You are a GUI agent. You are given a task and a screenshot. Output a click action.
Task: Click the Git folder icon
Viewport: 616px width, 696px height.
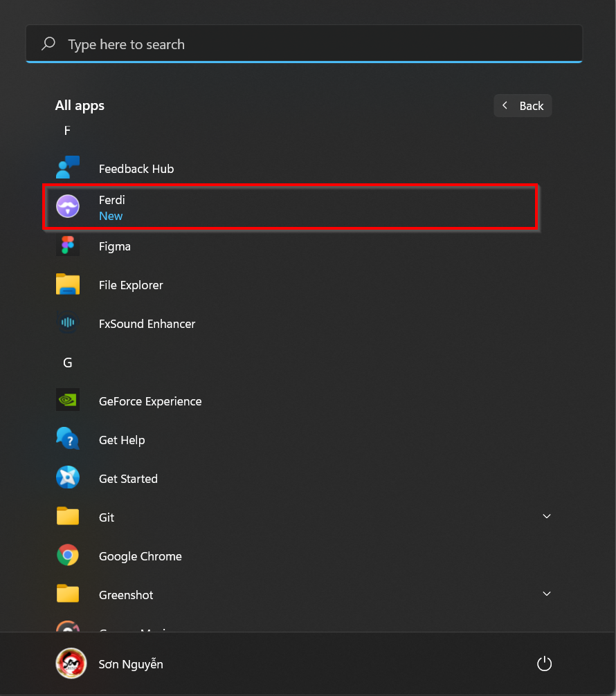[68, 516]
